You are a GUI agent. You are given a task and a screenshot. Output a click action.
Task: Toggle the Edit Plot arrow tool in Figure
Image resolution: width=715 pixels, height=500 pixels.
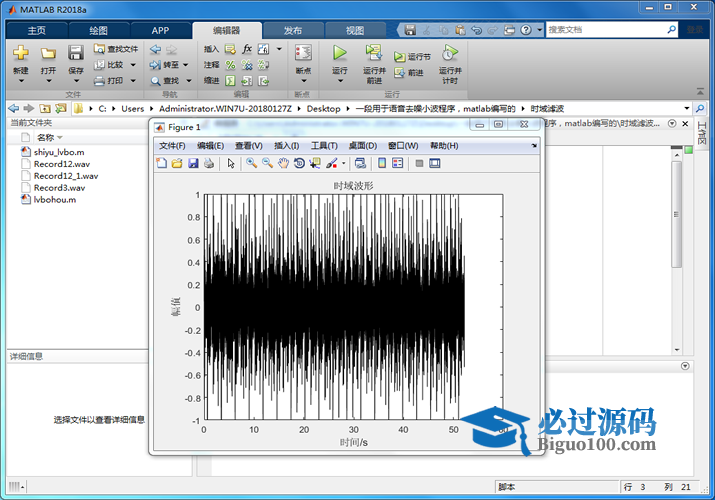pos(230,163)
